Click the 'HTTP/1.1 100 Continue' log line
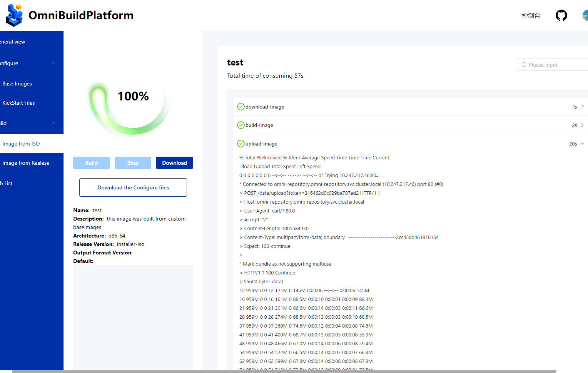588x373 pixels. pos(267,273)
